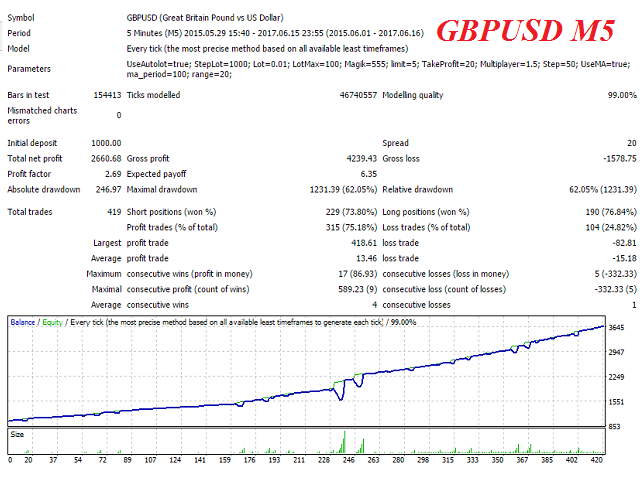
Task: Click Average profit trade value 13.46
Action: pos(367,258)
